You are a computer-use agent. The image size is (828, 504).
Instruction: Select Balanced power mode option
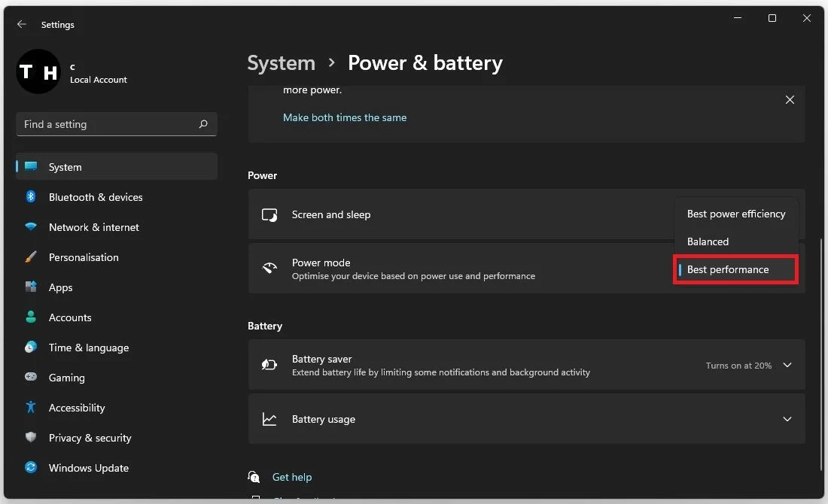pos(735,241)
